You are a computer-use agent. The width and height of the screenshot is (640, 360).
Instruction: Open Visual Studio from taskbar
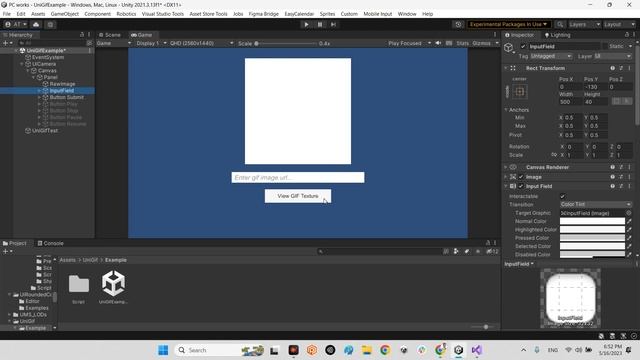[476, 350]
